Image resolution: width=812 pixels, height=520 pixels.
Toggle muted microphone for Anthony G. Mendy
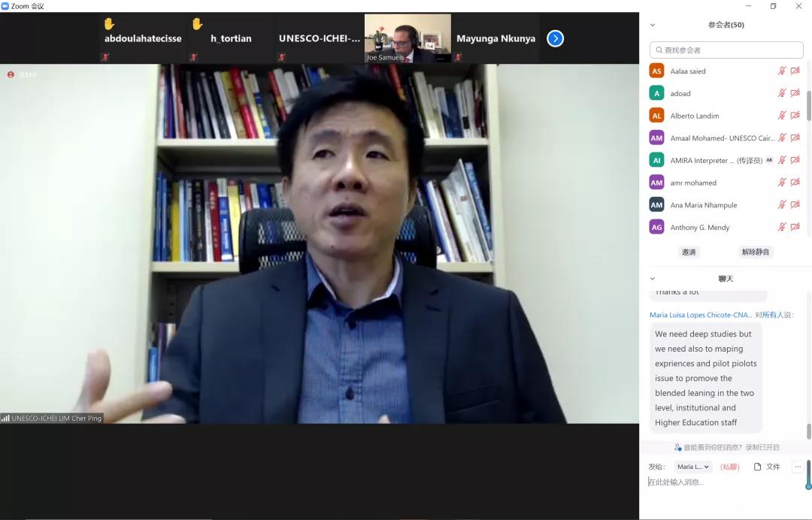point(782,227)
